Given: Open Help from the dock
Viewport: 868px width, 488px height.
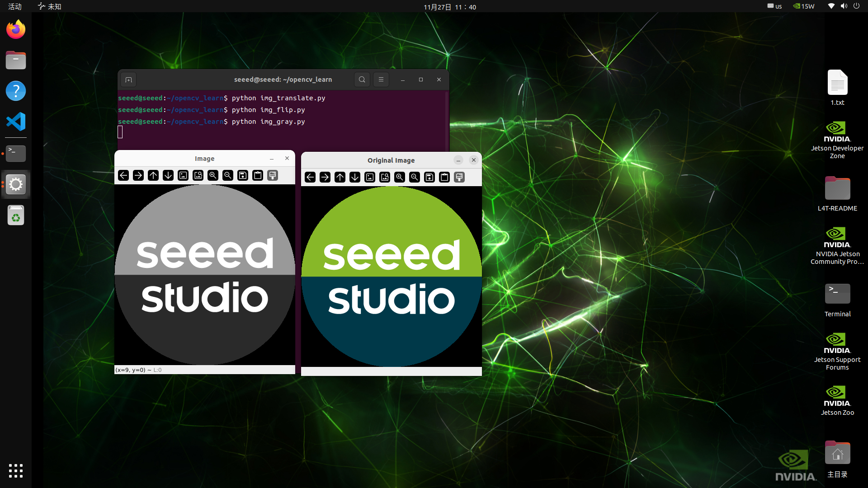Looking at the screenshot, I should (x=16, y=91).
